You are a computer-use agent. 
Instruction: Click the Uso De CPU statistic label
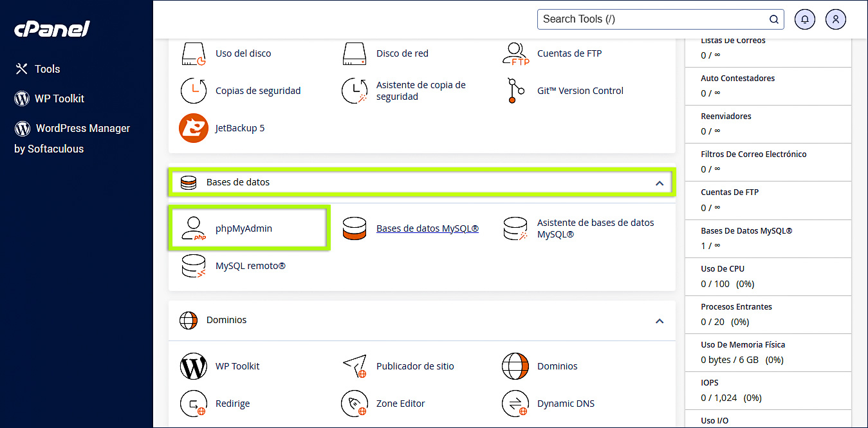pos(723,268)
